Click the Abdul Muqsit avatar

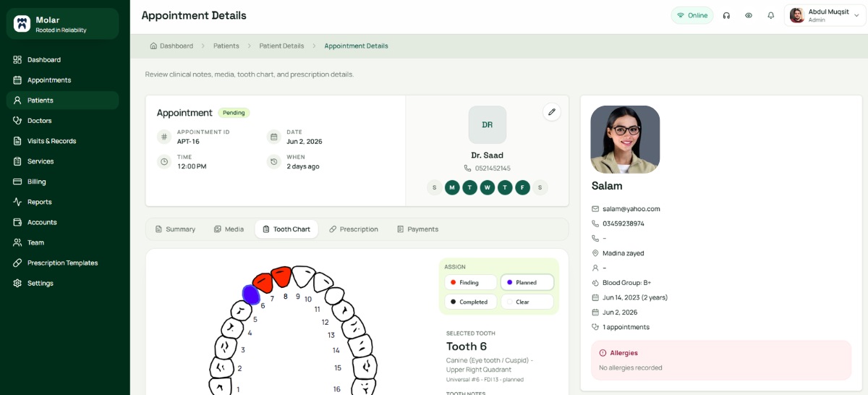tap(797, 15)
